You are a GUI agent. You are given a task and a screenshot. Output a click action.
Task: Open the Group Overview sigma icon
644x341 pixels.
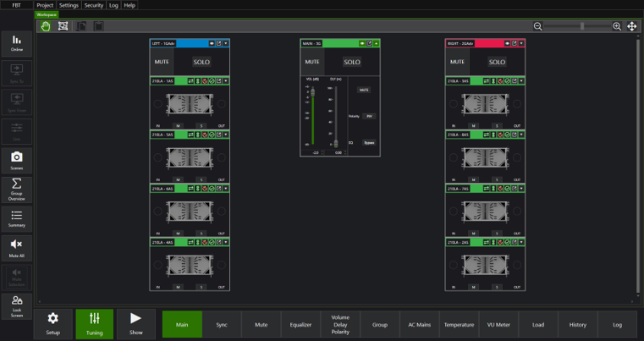17,190
